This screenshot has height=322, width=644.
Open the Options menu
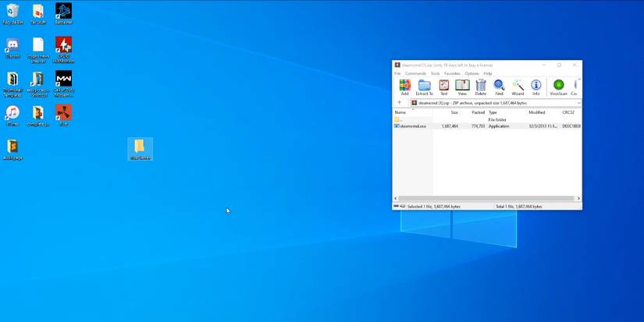pos(471,73)
